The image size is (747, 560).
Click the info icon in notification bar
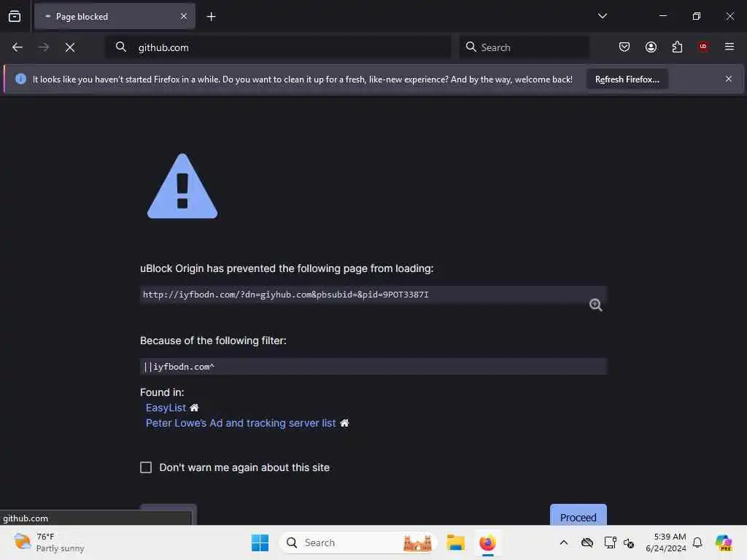click(20, 79)
